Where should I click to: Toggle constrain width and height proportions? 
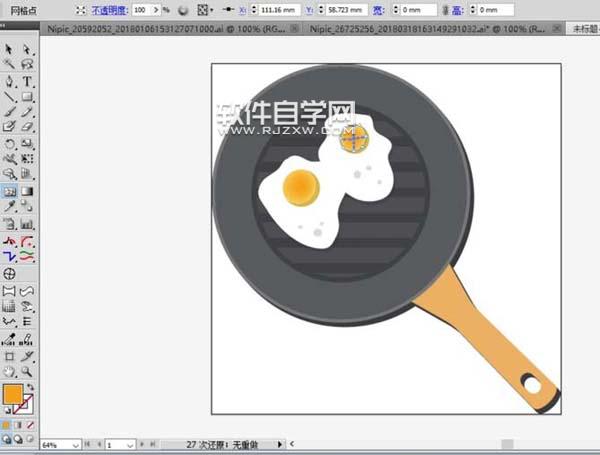(x=445, y=10)
